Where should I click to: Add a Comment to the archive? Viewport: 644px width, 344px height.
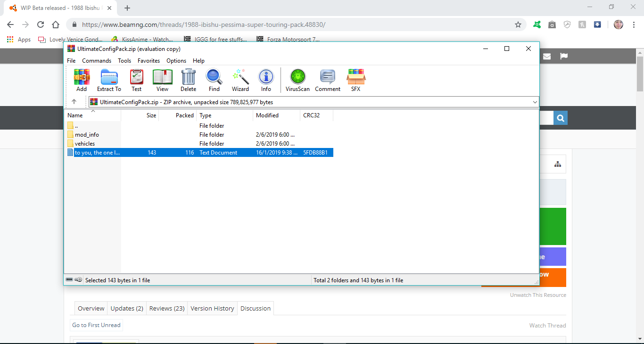point(328,80)
